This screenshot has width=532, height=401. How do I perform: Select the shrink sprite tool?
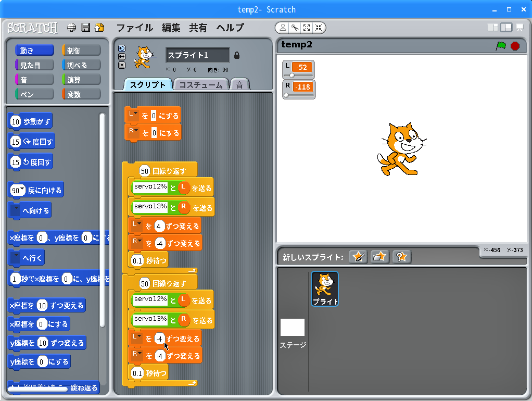[319, 28]
